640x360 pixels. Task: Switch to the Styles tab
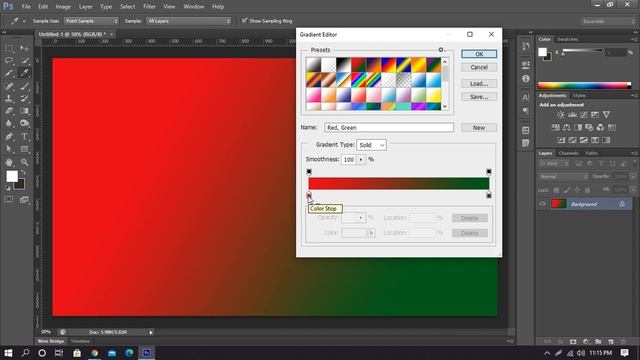click(x=580, y=96)
